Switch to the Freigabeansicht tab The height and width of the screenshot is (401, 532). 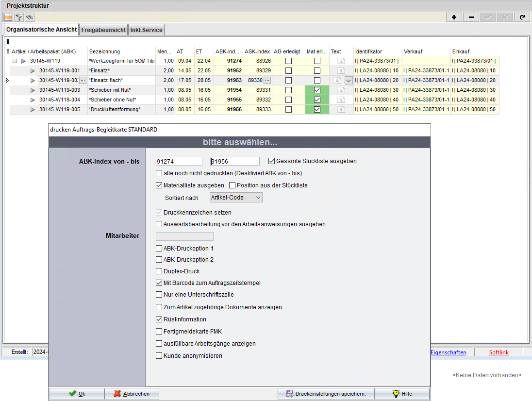coord(103,30)
